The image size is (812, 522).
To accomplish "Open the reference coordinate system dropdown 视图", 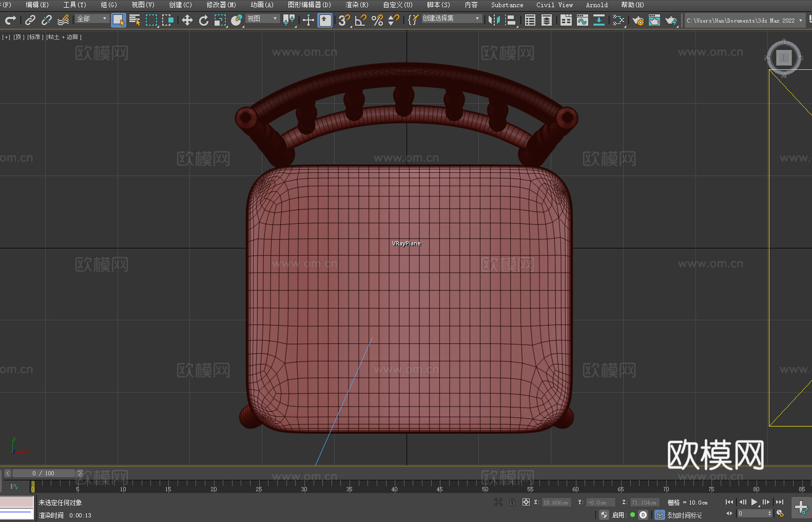I will pos(263,18).
